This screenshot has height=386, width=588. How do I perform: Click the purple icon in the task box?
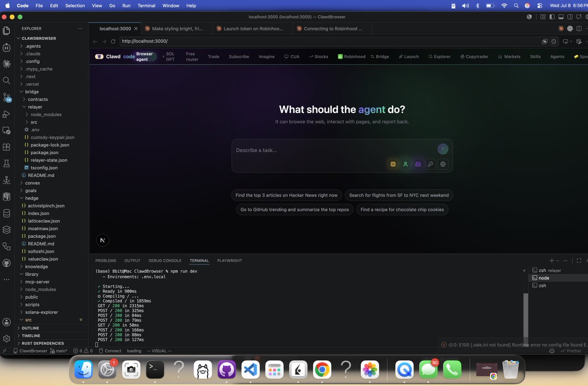pos(418,164)
